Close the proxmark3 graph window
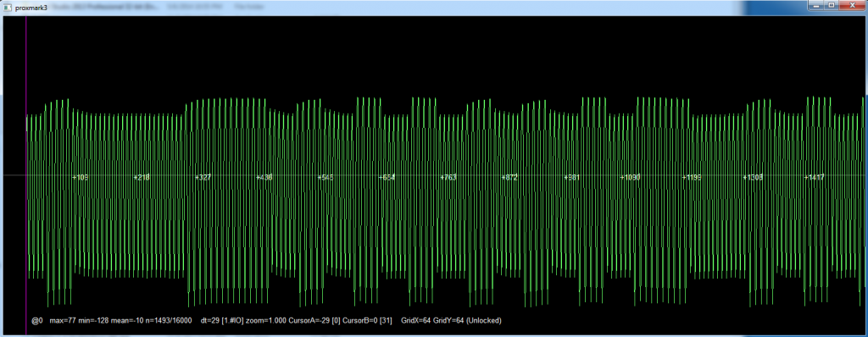This screenshot has height=337, width=868. [853, 5]
